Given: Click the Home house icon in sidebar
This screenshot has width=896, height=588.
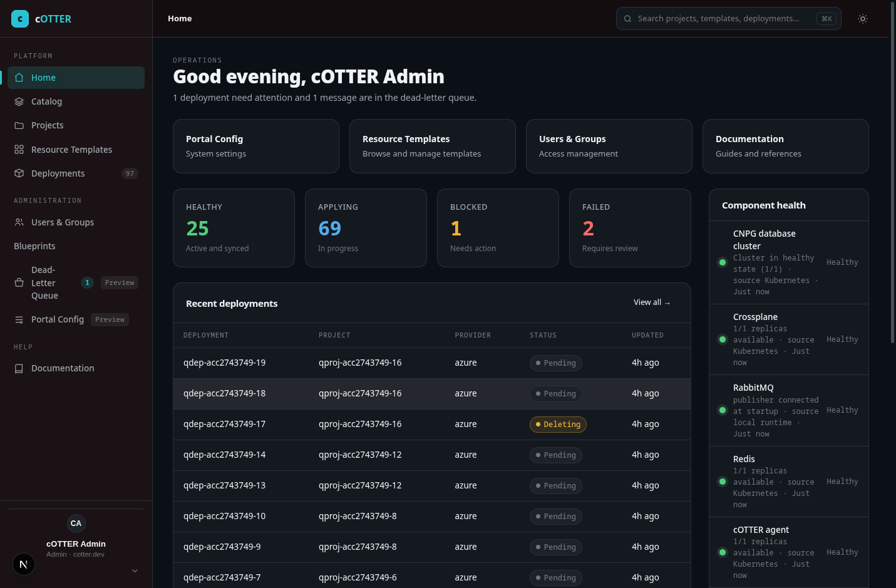Looking at the screenshot, I should (19, 78).
